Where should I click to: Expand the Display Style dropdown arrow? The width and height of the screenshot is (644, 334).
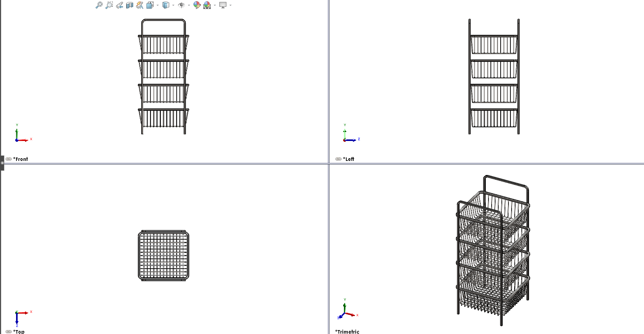point(173,5)
